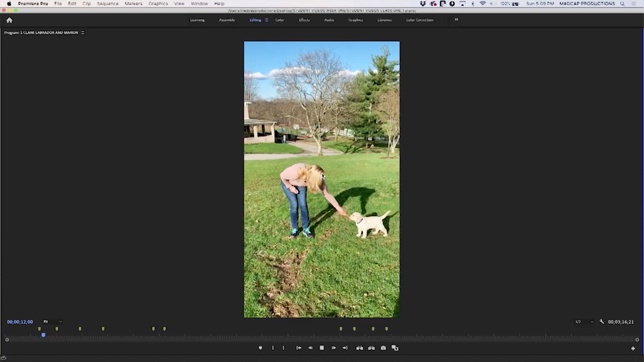
Task: Toggle comparison view button
Action: (395, 348)
